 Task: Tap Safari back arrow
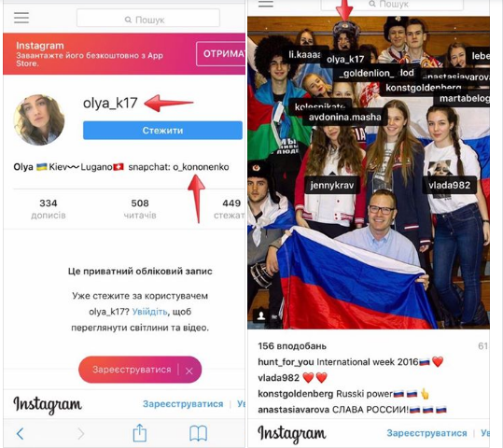(20, 434)
